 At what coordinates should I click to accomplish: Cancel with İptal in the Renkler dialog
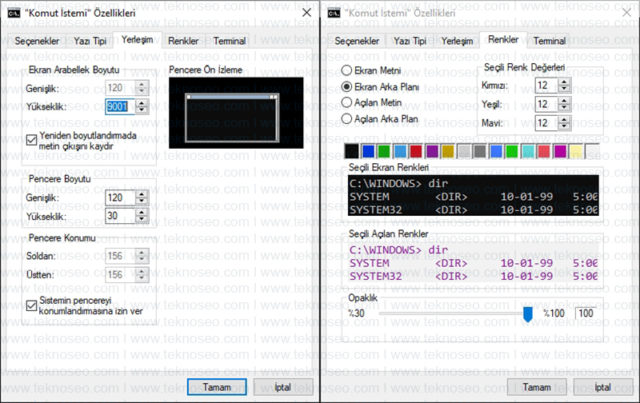[603, 387]
